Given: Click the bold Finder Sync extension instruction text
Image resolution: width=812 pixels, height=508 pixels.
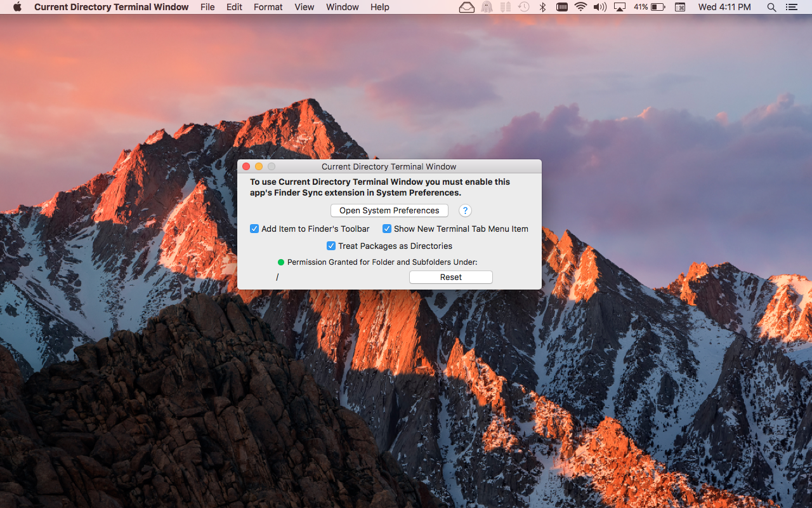Looking at the screenshot, I should click(x=380, y=187).
